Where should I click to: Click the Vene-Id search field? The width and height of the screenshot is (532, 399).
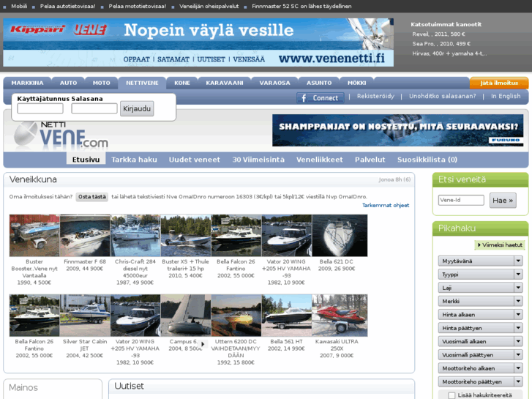461,200
